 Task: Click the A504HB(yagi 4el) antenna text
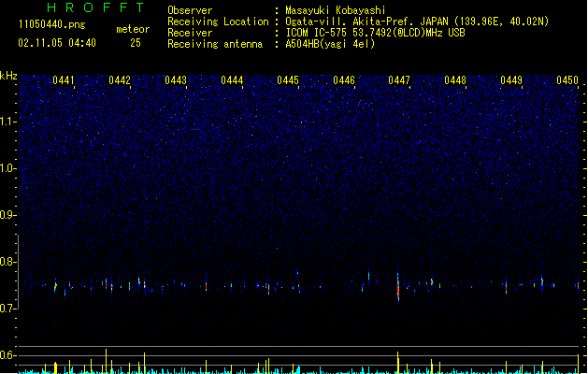[330, 44]
